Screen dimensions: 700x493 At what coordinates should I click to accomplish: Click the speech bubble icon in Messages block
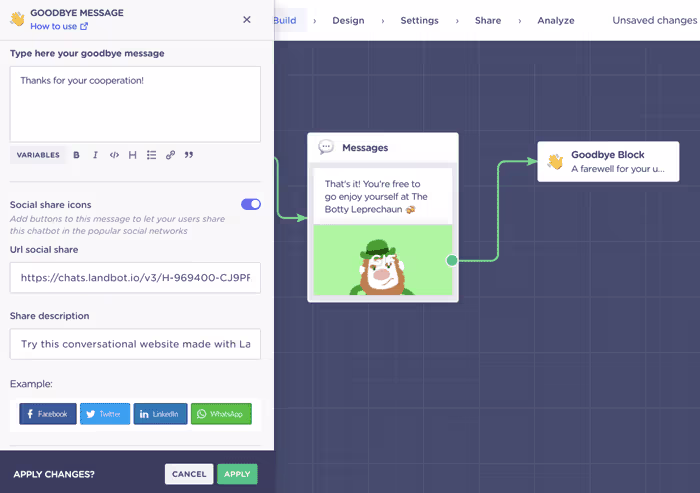click(x=326, y=147)
